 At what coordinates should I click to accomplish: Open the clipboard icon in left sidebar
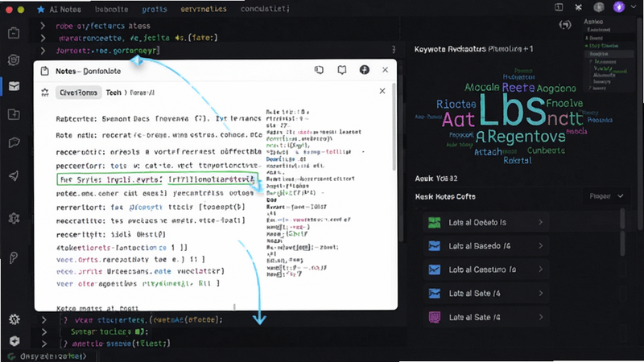pos(14,32)
